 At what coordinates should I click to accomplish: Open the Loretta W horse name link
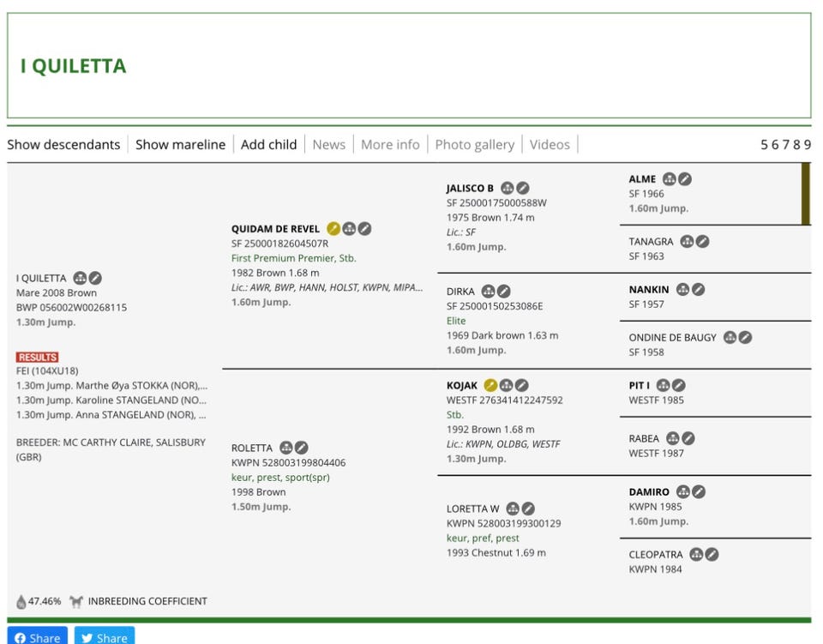(473, 509)
